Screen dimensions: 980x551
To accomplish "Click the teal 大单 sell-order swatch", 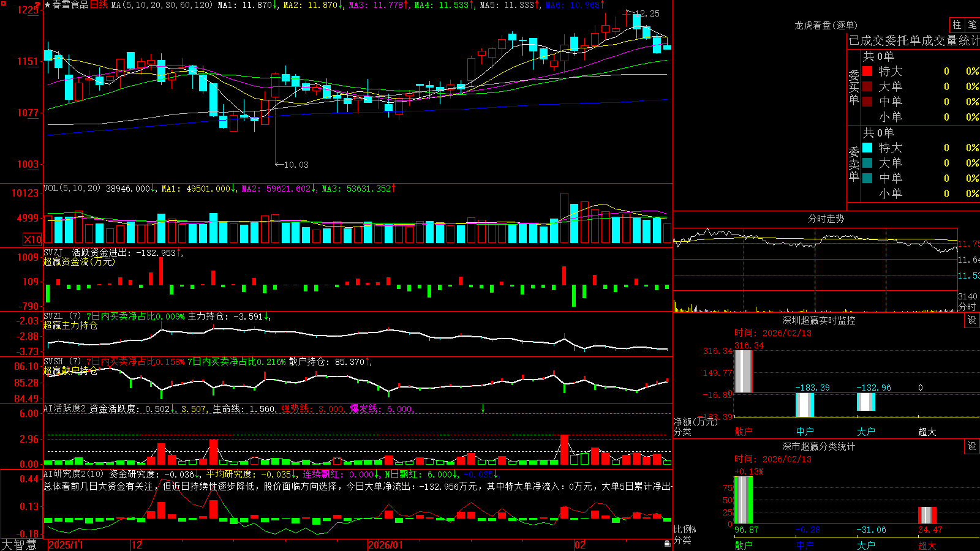I will (867, 163).
